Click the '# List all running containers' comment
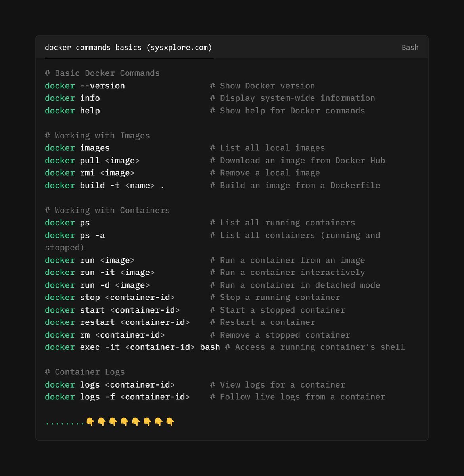 tap(282, 223)
